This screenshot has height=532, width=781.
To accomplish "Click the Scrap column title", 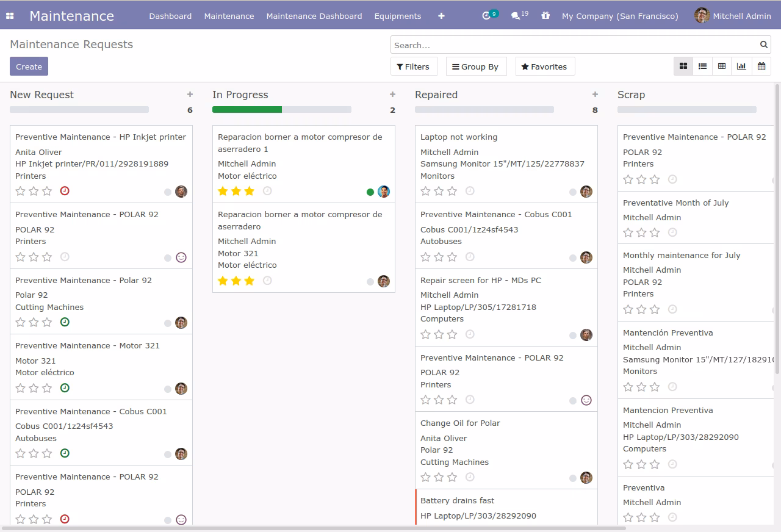I will point(631,95).
